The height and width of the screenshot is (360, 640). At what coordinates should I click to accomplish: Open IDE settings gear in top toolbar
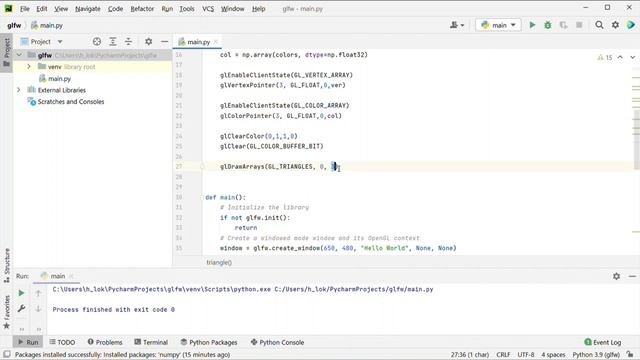[x=615, y=25]
